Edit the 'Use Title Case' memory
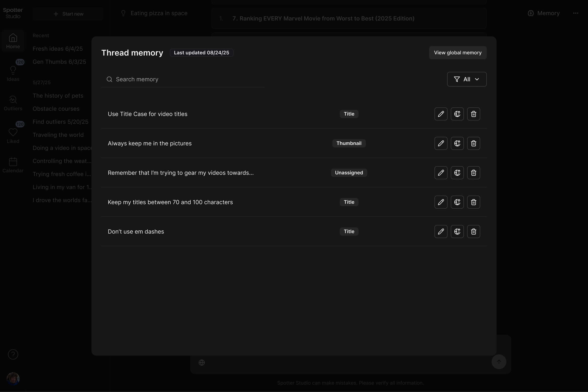 (441, 114)
